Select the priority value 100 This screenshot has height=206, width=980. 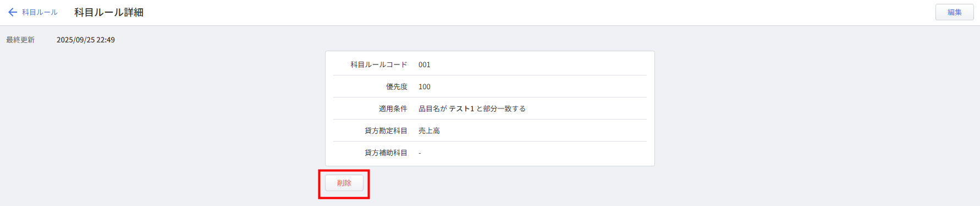pos(425,86)
